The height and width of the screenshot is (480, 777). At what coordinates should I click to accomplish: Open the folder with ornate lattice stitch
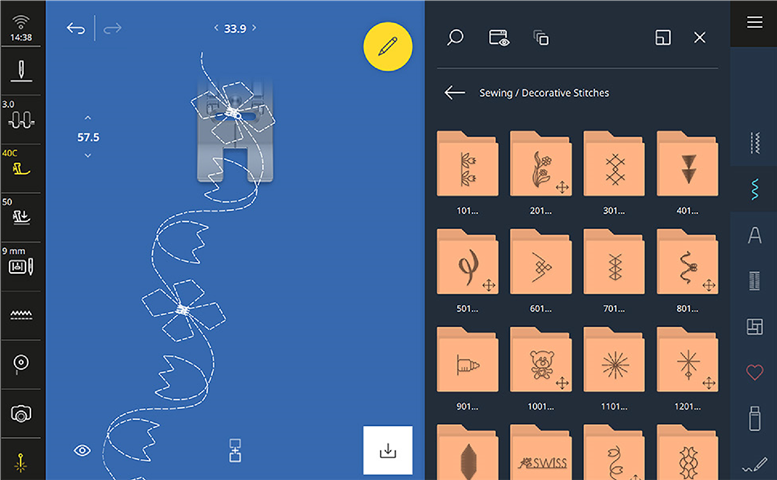point(687,453)
